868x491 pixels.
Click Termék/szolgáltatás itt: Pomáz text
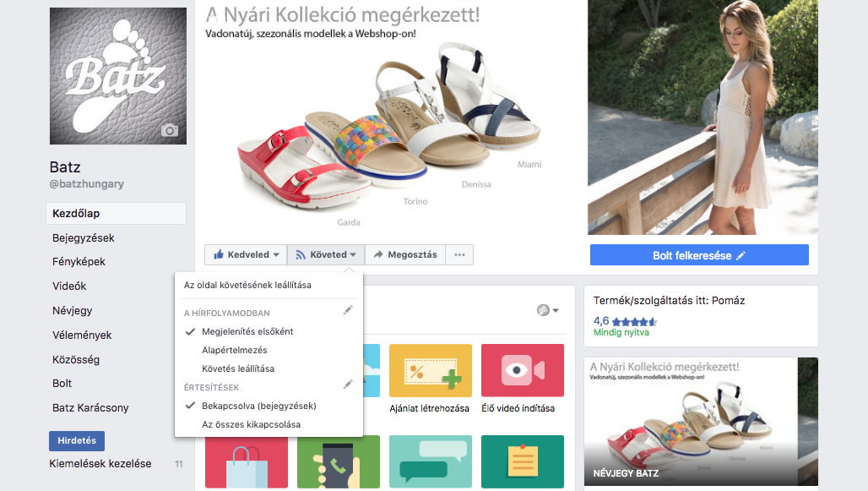[x=670, y=300]
